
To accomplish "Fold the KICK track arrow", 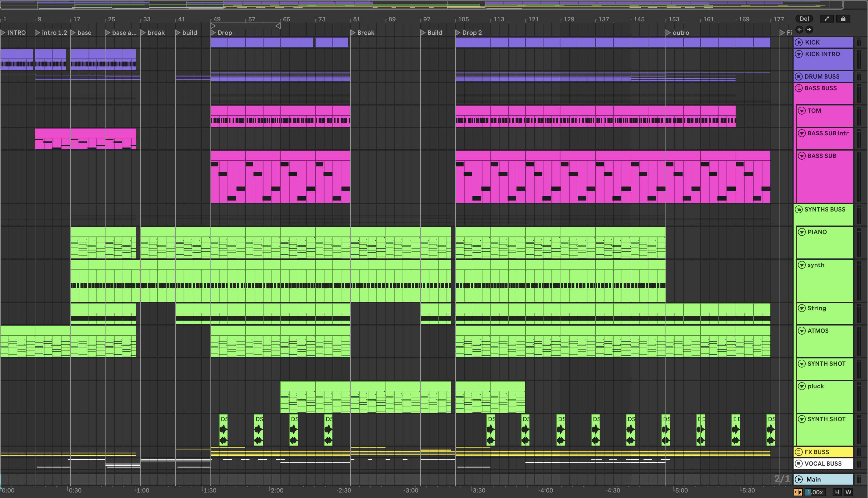I will (x=799, y=42).
